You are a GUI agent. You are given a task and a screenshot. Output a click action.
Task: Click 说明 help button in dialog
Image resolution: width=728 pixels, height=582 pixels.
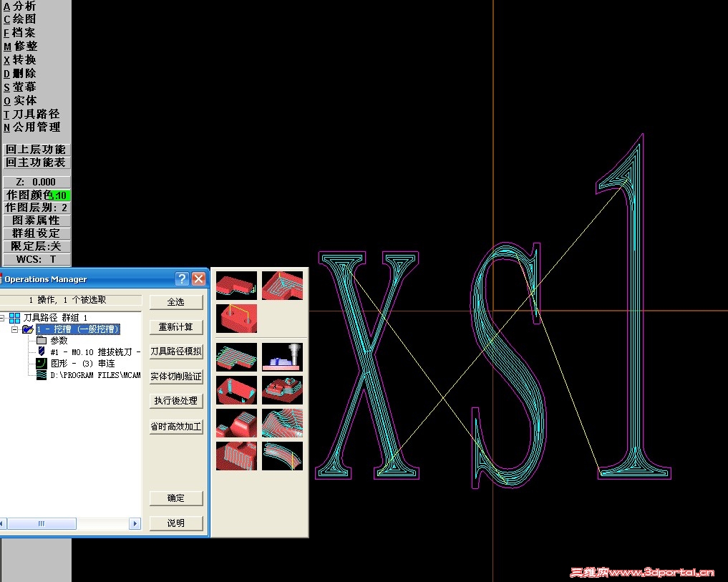(176, 523)
